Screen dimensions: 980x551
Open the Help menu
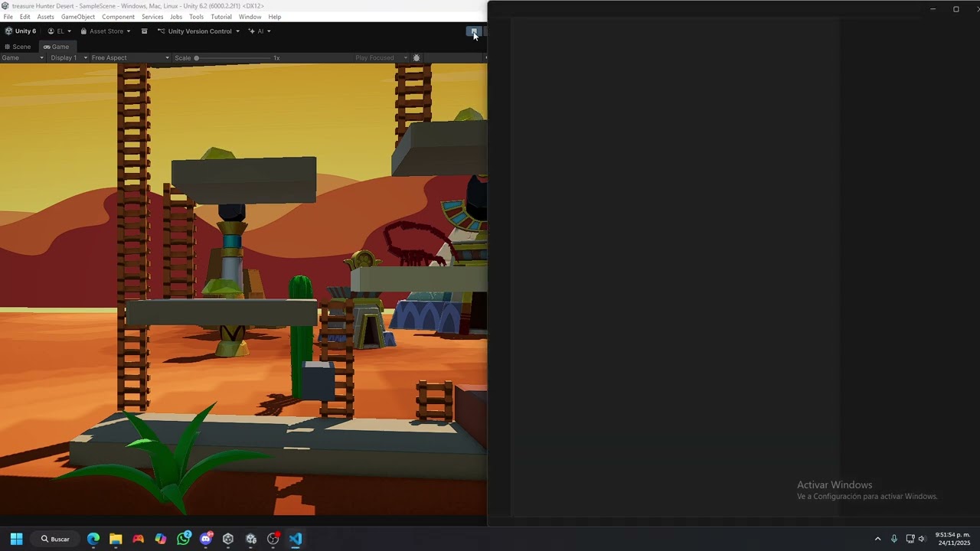275,17
